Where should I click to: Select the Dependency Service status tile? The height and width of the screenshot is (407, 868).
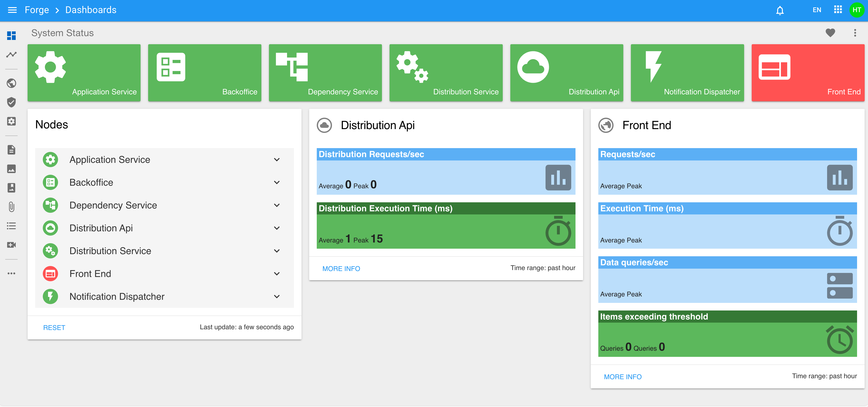pyautogui.click(x=325, y=73)
